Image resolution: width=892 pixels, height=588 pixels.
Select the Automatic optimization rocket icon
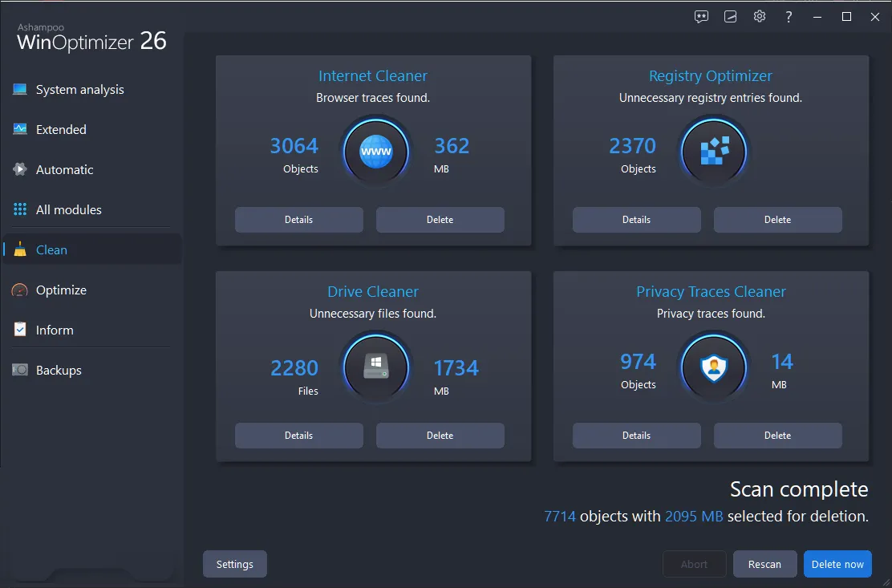click(19, 169)
